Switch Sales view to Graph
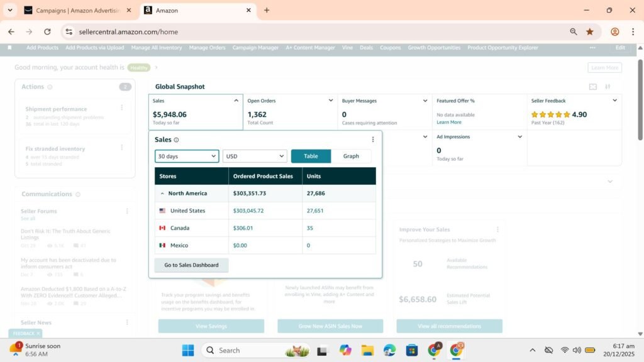Screen dimensions: 644x362 [x=351, y=156]
